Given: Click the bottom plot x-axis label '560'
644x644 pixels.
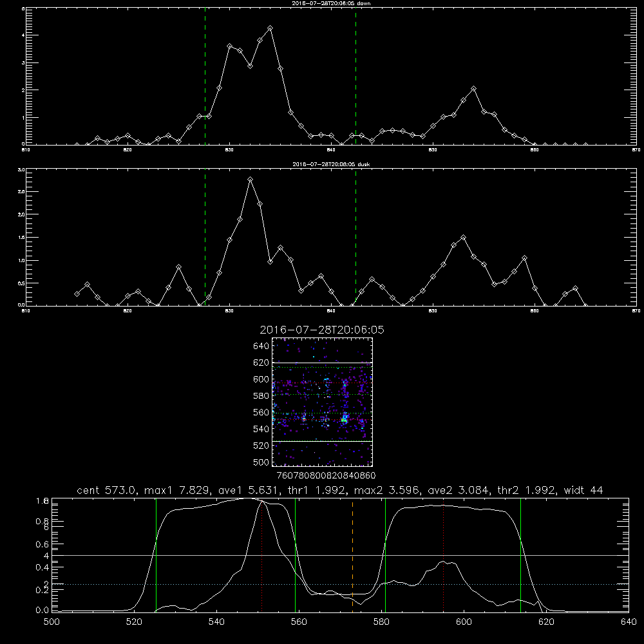Looking at the screenshot, I should (299, 622).
